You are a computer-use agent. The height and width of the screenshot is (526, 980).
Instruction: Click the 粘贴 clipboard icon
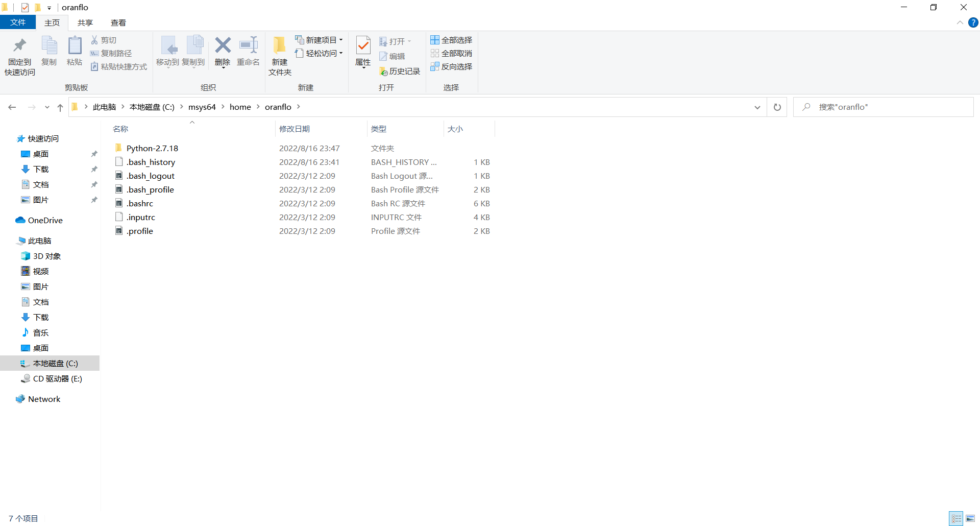click(75, 45)
